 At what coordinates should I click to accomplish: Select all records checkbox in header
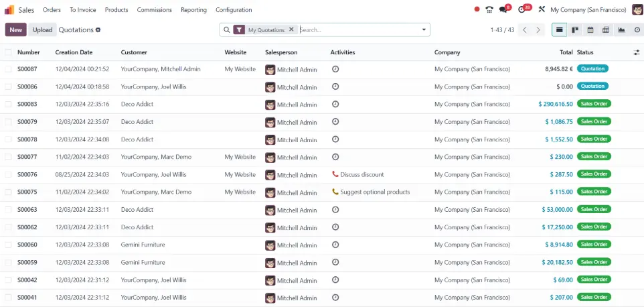(x=8, y=52)
